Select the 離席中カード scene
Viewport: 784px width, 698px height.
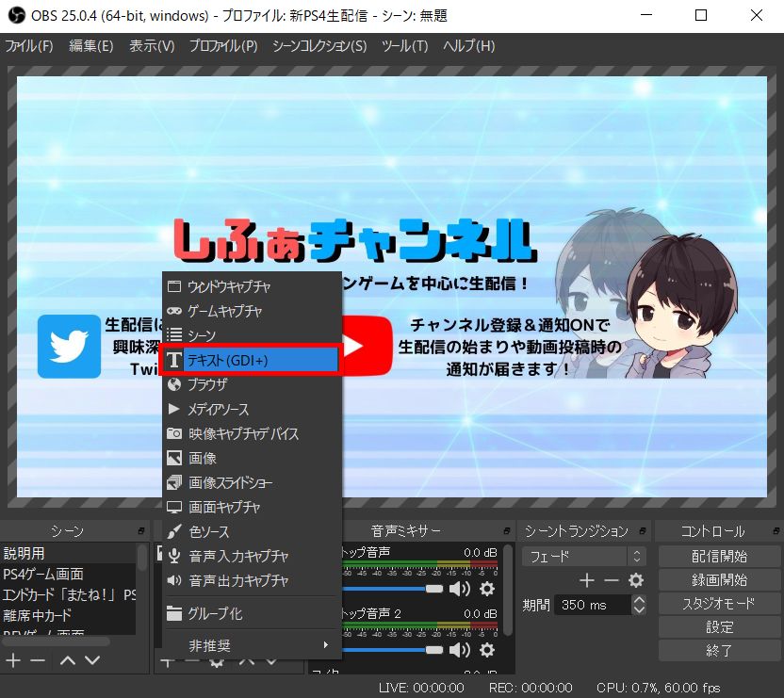click(68, 614)
